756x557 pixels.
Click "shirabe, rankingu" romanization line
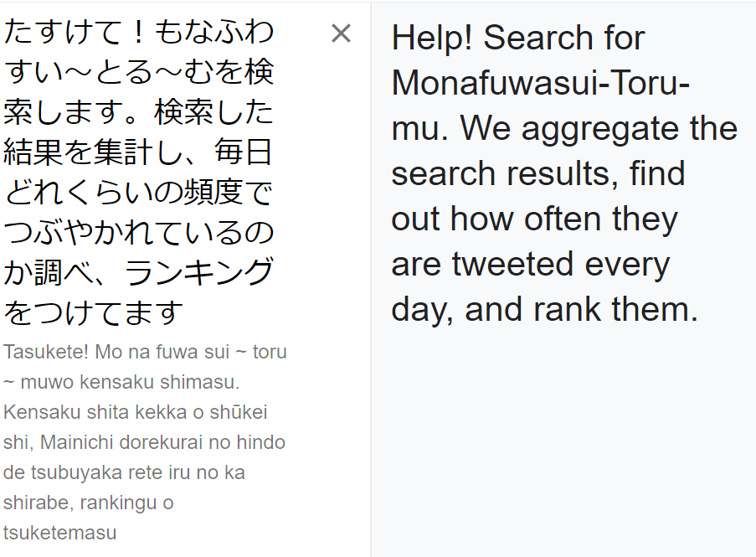[x=88, y=503]
